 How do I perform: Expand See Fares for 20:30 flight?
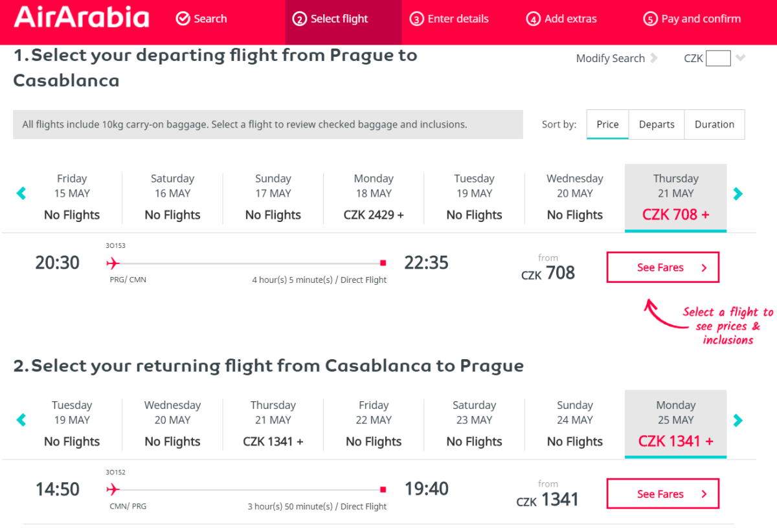(662, 267)
